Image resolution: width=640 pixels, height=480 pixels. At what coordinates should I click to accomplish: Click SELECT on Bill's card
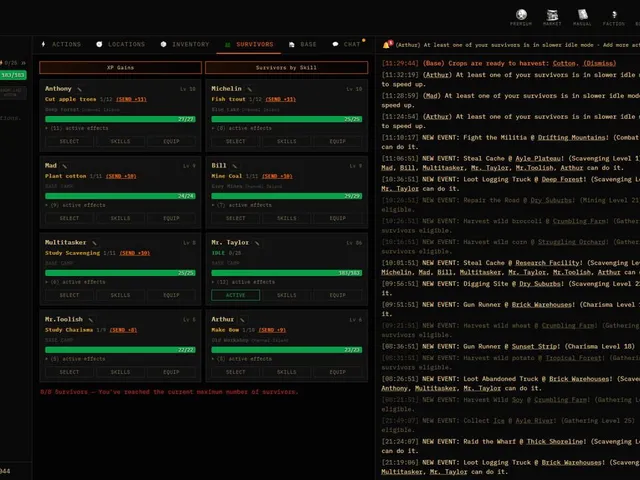[236, 218]
